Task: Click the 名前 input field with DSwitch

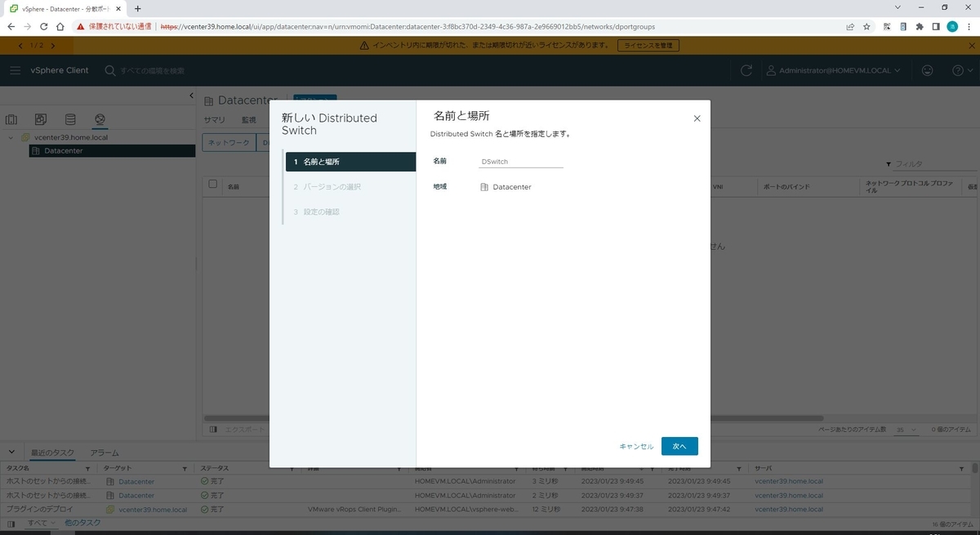Action: tap(521, 162)
